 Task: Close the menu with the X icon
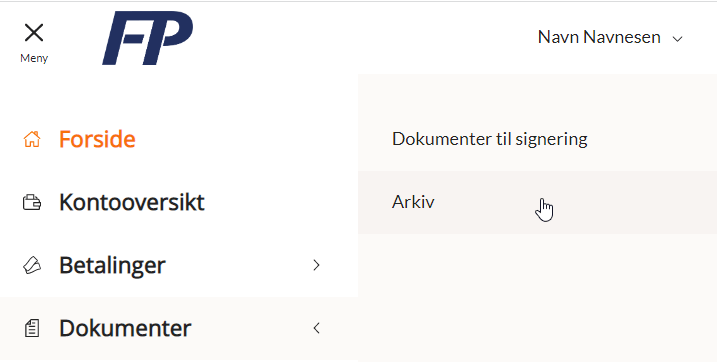(x=34, y=33)
